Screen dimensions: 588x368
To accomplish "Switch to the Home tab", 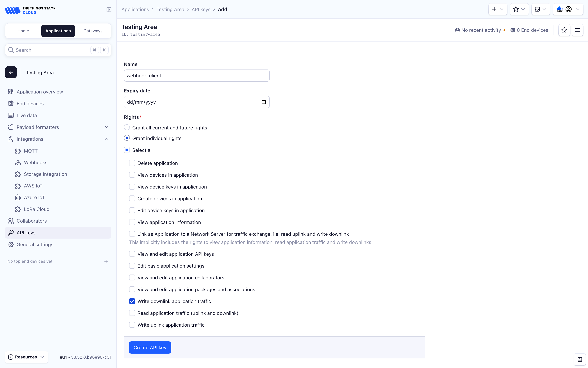I will (x=23, y=31).
